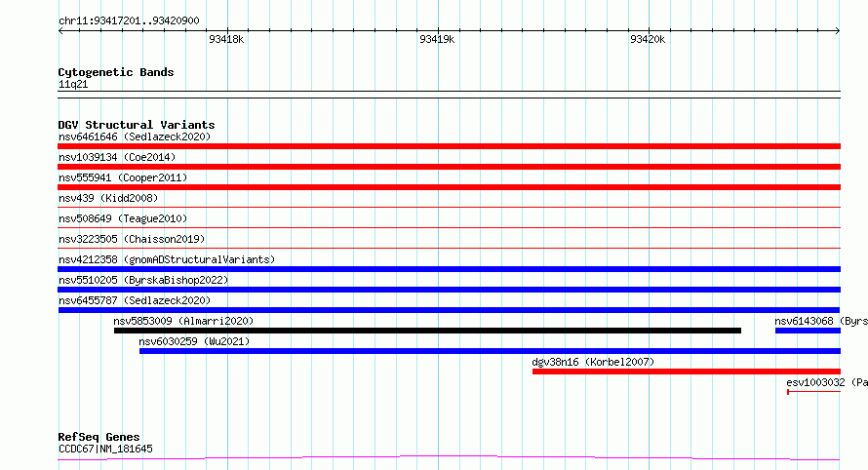Click the chr11:93417201..93420900 region label
Viewport: 868px width, 470px height.
click(129, 21)
